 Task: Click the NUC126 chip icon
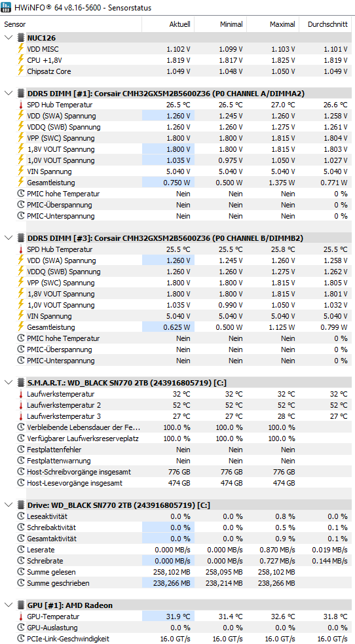[x=20, y=38]
